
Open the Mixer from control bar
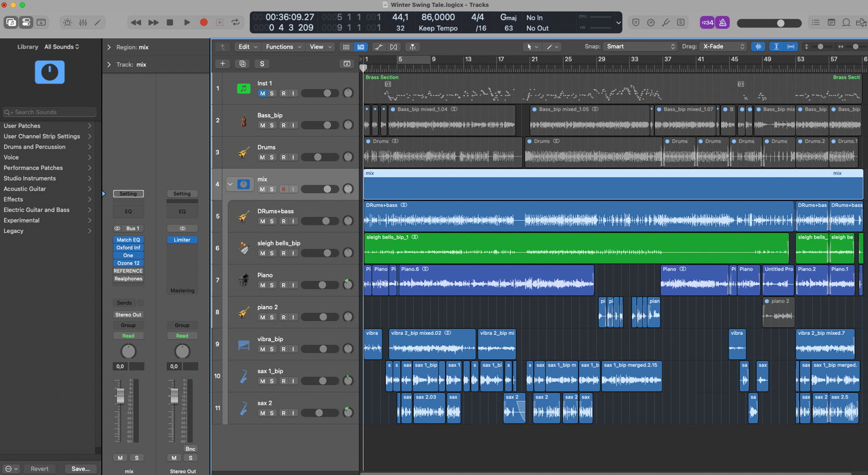pos(83,23)
